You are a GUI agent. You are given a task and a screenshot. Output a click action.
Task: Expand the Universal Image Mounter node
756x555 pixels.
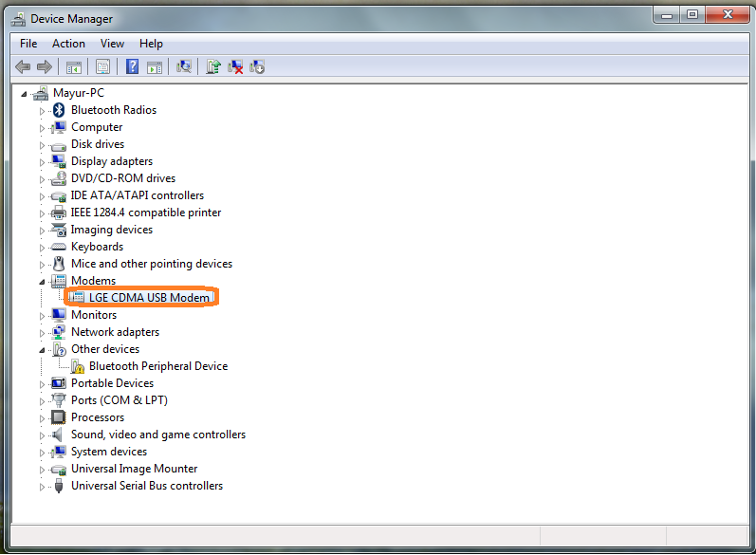point(42,470)
